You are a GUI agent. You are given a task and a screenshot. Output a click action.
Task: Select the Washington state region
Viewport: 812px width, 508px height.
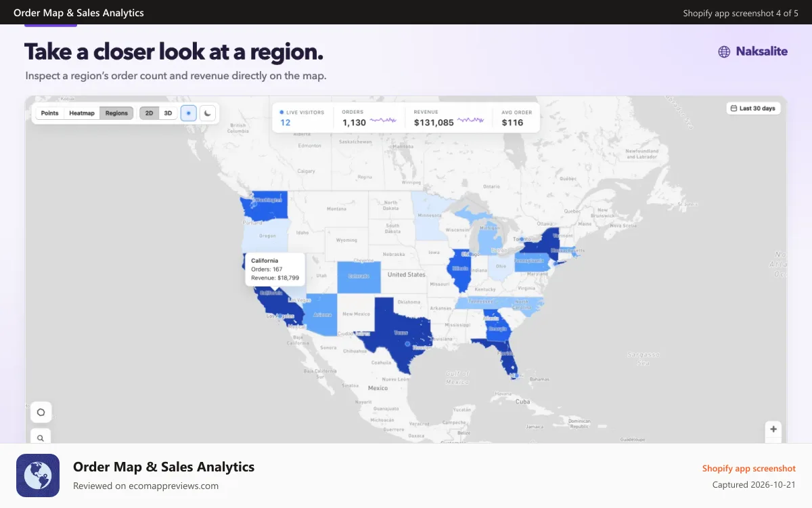point(265,205)
